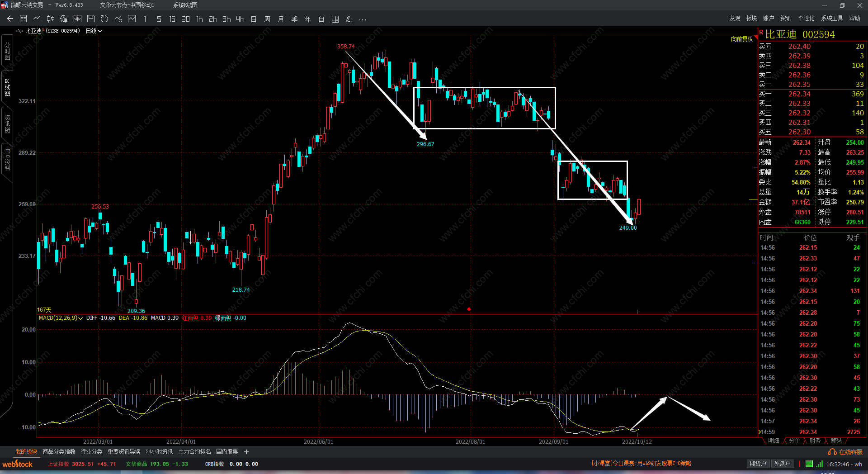Open the multi-pane layout grid icon

point(335,19)
